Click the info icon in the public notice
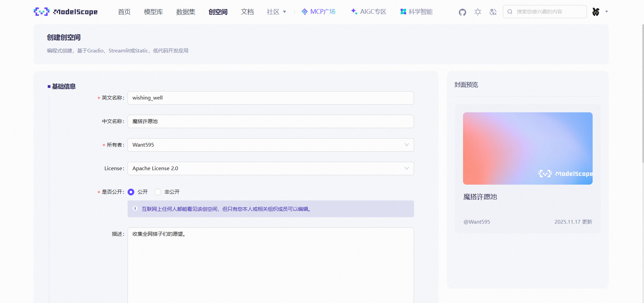Viewport: 644px width, 303px height. coord(135,209)
